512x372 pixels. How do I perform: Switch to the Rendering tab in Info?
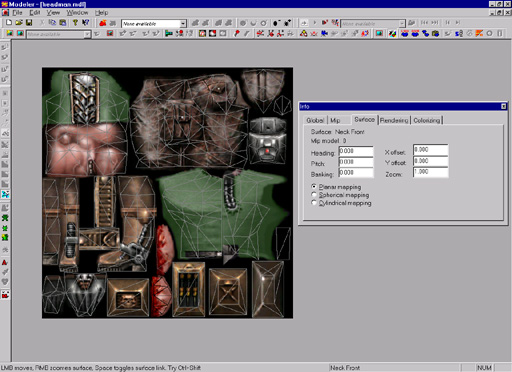[x=394, y=120]
